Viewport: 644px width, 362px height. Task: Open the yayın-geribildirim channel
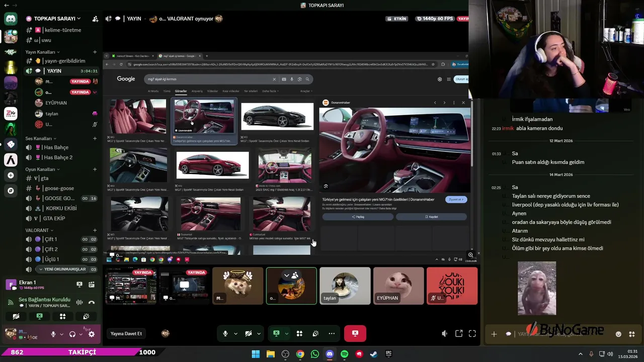(62, 61)
